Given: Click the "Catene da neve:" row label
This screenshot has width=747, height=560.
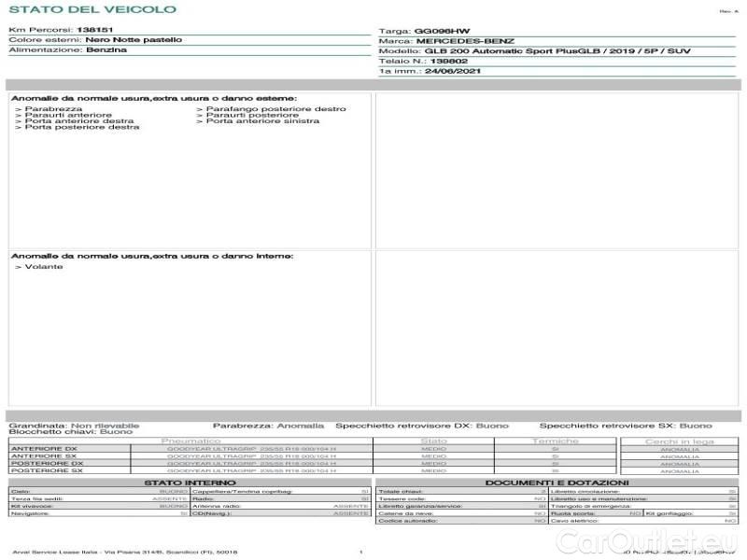Looking at the screenshot, I should coord(406,514).
